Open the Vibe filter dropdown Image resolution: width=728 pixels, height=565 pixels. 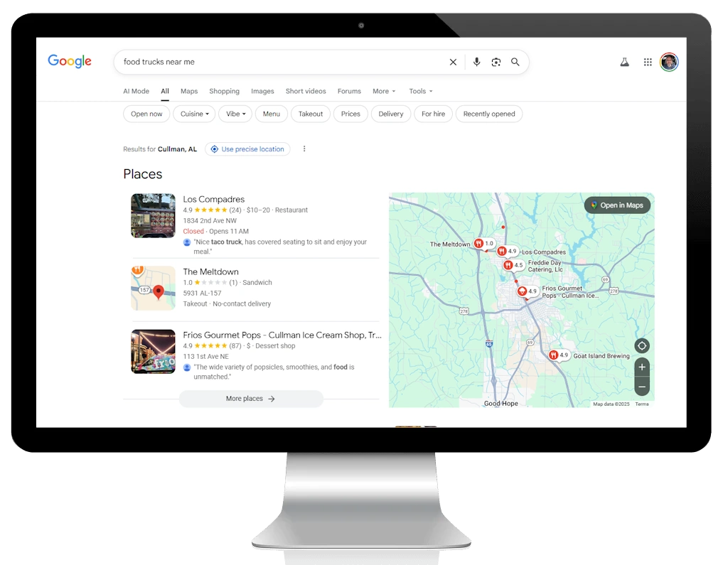click(x=235, y=114)
